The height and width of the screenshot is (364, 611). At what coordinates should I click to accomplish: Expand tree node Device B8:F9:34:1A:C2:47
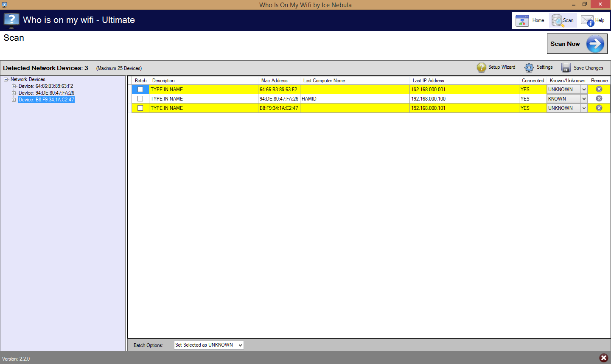click(x=14, y=100)
